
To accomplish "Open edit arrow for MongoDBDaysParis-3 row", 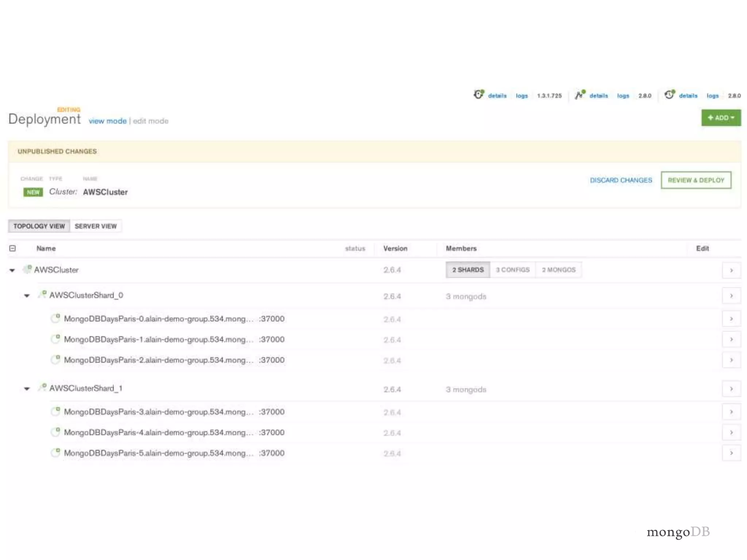I will click(731, 412).
